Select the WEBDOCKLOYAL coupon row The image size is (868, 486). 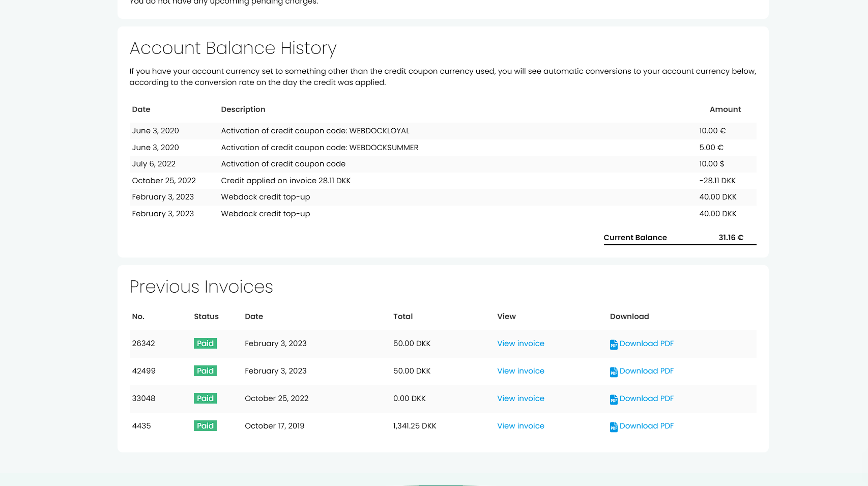pos(315,131)
